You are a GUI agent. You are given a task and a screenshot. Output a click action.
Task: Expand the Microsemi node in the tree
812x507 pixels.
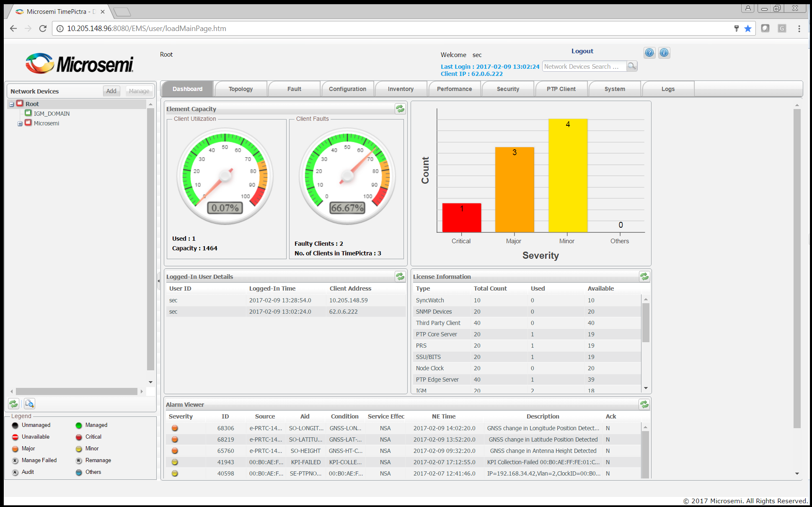point(20,123)
